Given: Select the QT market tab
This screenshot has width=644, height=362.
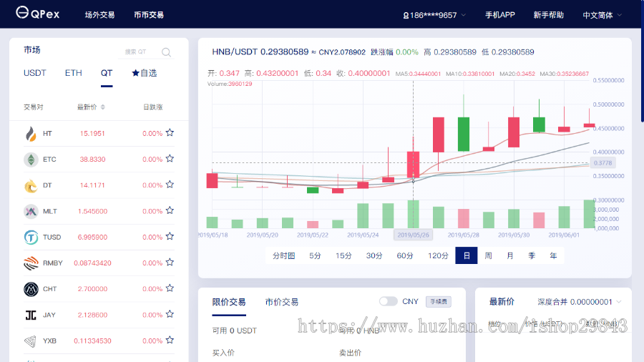Looking at the screenshot, I should [107, 73].
